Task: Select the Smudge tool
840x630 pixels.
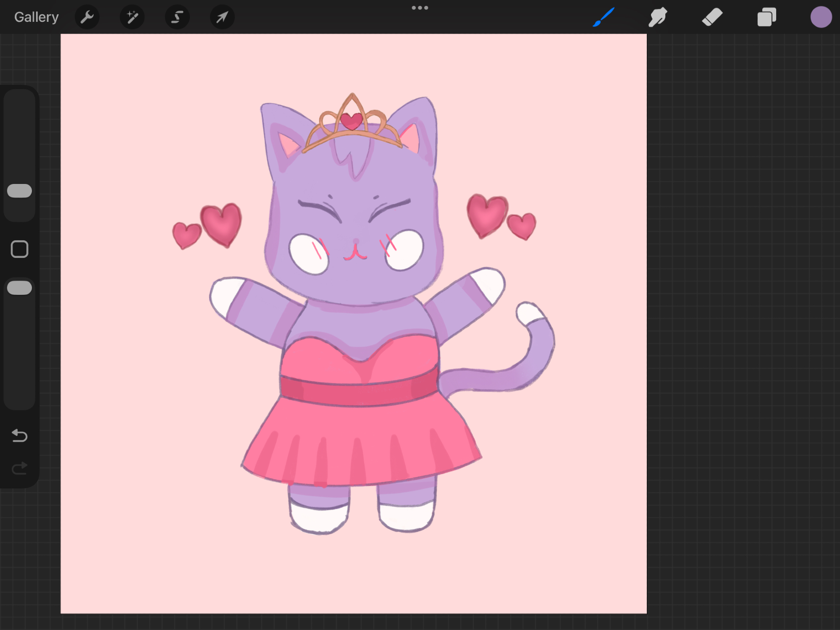Action: pyautogui.click(x=658, y=17)
